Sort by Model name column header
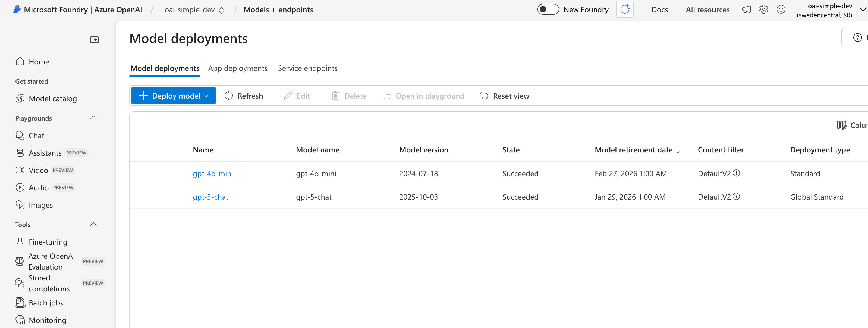Screen dimensions: 868x328 [317, 150]
